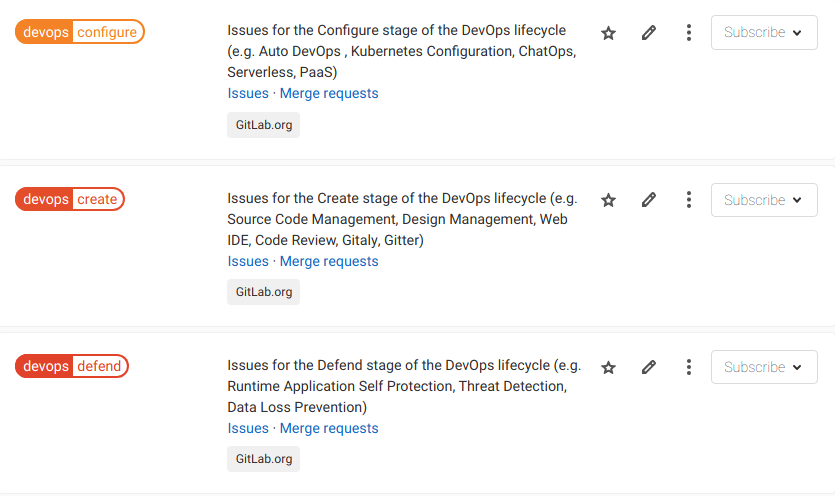Open more options for devops::configure label
This screenshot has width=835, height=496.
[x=689, y=33]
